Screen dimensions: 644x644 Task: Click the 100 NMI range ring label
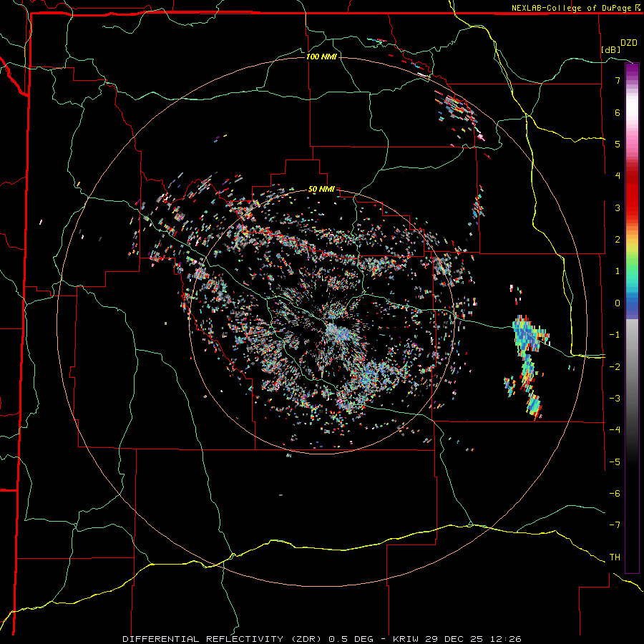(321, 57)
